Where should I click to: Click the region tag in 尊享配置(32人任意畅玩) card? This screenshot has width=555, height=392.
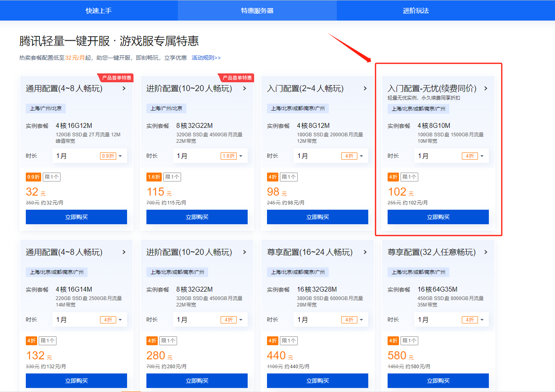[418, 272]
